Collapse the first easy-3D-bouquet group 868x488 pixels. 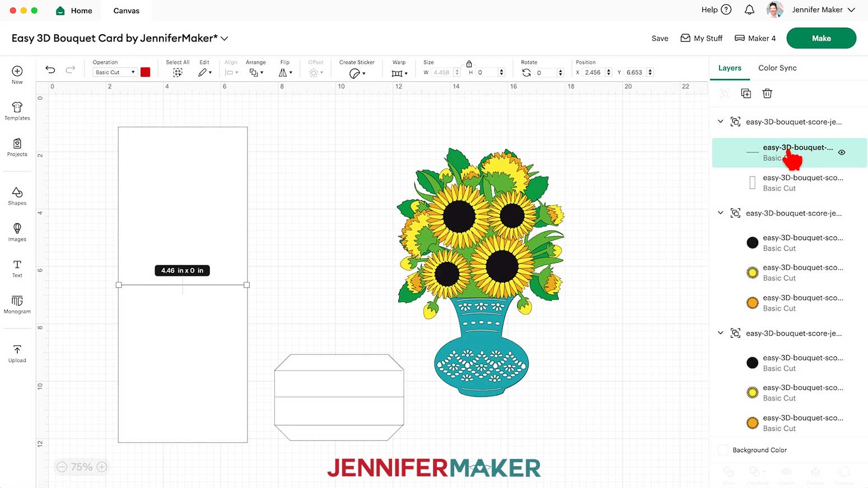pos(721,121)
